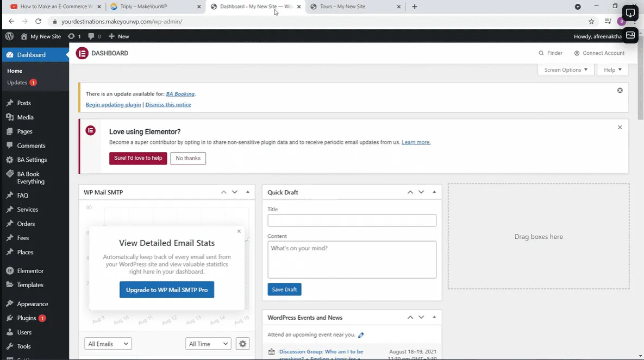The width and height of the screenshot is (644, 360).
Task: Toggle the WordPress Events and News panel
Action: [x=434, y=317]
